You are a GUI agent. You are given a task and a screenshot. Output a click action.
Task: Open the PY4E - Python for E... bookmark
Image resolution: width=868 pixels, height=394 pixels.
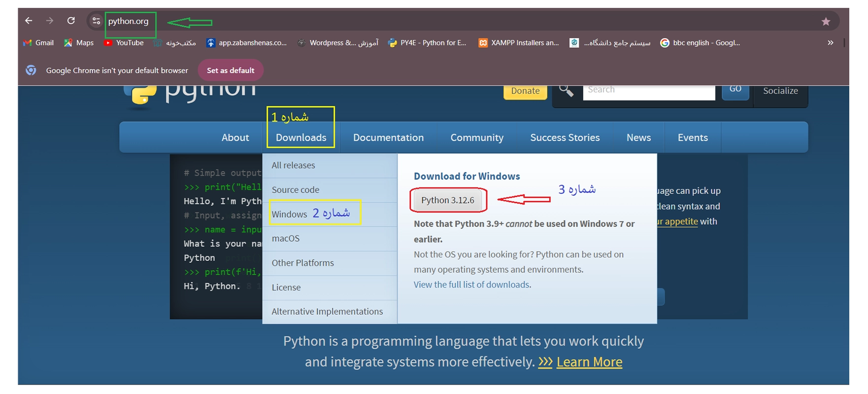pyautogui.click(x=427, y=43)
